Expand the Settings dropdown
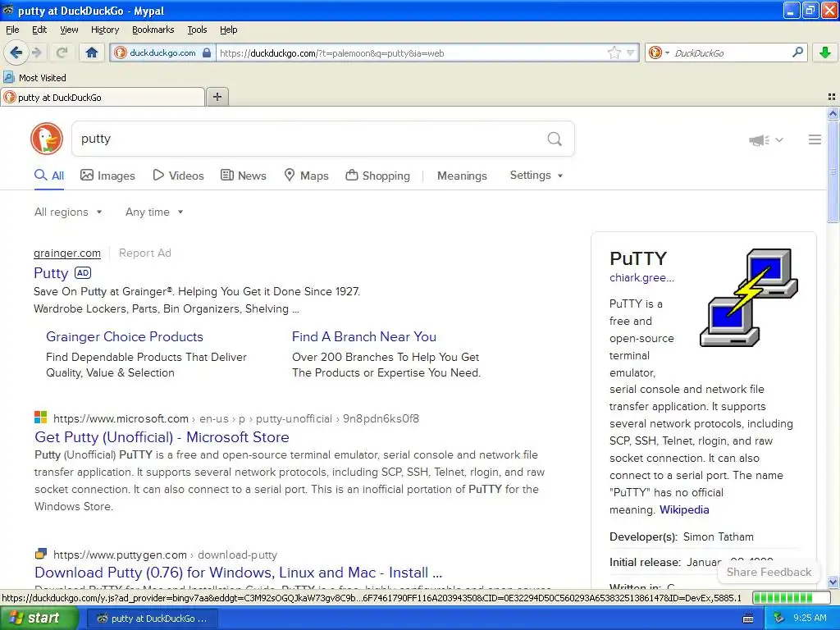The height and width of the screenshot is (630, 840). tap(536, 176)
